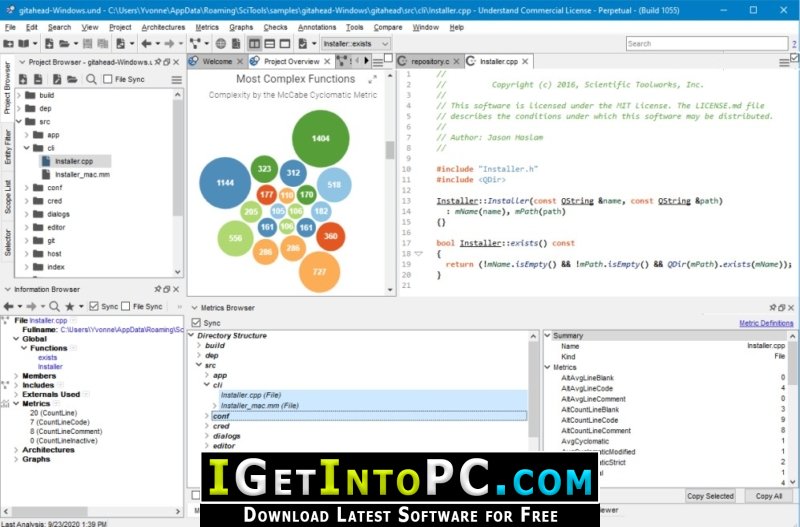
Task: Click the search magnifier in Project Browser
Action: 91,79
